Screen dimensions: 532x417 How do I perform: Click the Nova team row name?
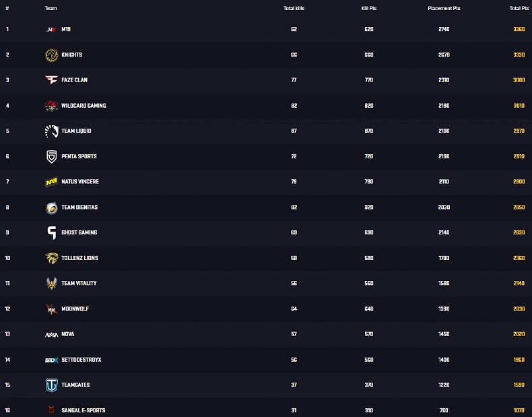(67, 334)
